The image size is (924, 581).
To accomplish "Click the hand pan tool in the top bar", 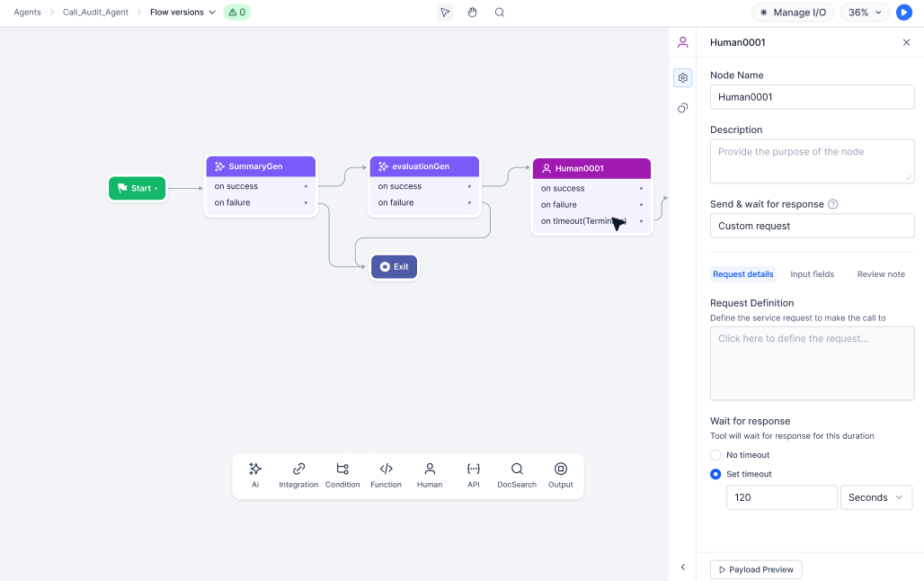I will [x=472, y=12].
